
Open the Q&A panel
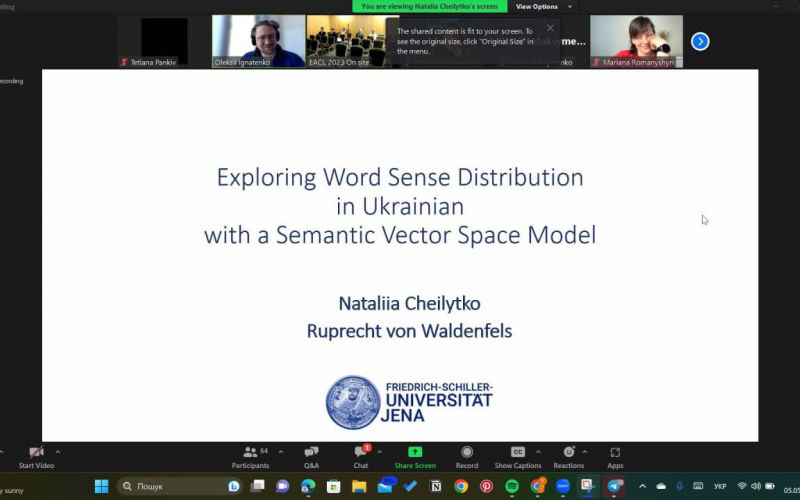pos(311,457)
